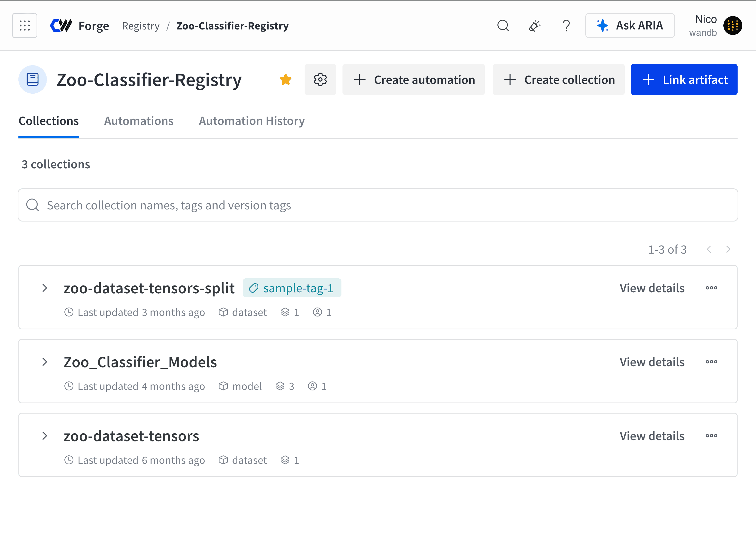The image size is (756, 533).
Task: Open more options for zoo-dataset-tensors-split
Action: click(711, 288)
